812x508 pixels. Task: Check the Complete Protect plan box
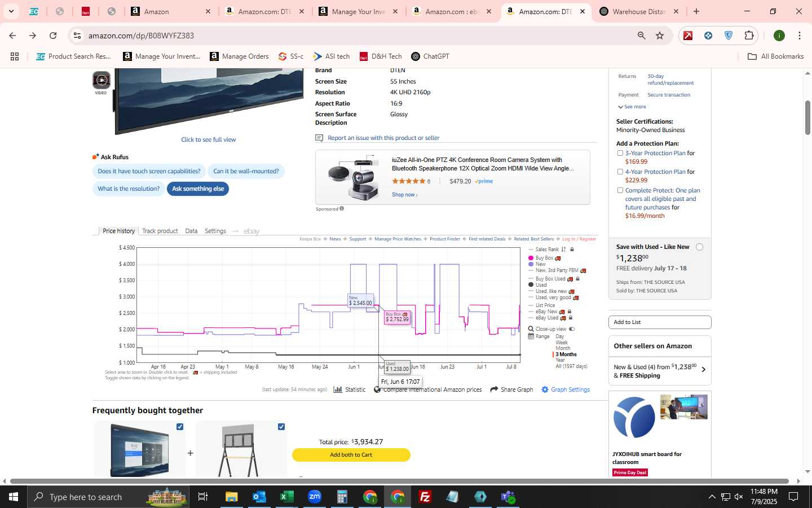[620, 190]
